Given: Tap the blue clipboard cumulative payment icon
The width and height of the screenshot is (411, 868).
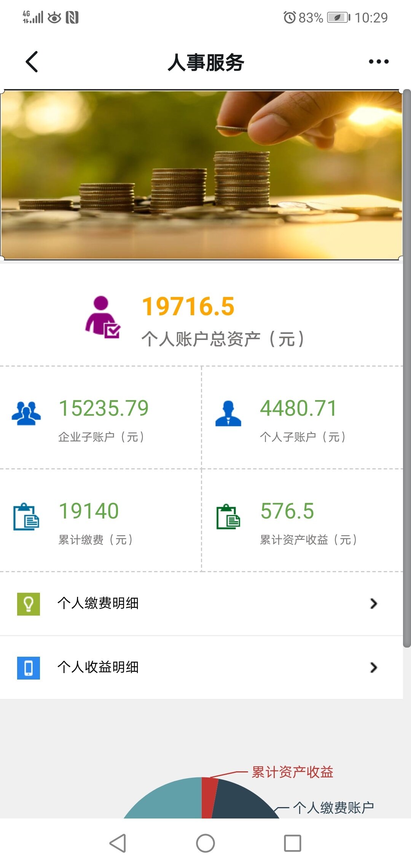Looking at the screenshot, I should click(26, 517).
